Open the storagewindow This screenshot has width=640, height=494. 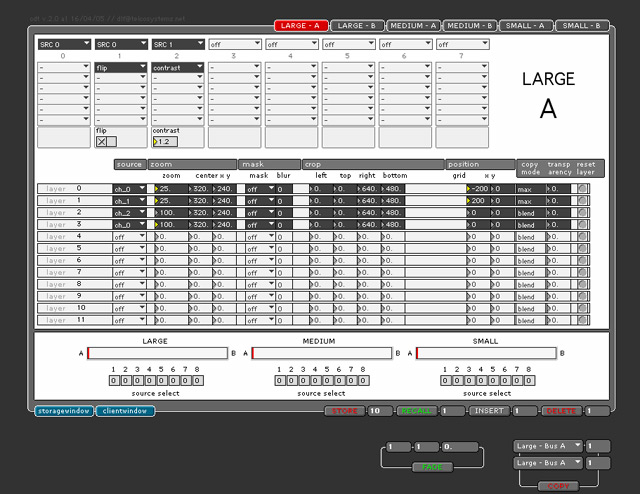pos(64,411)
